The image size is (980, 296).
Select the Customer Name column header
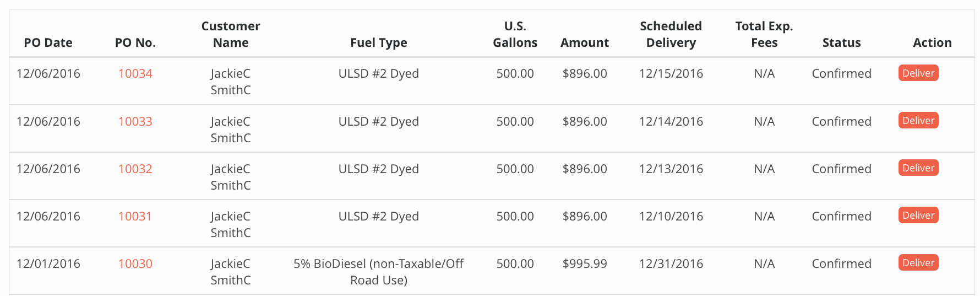click(231, 34)
